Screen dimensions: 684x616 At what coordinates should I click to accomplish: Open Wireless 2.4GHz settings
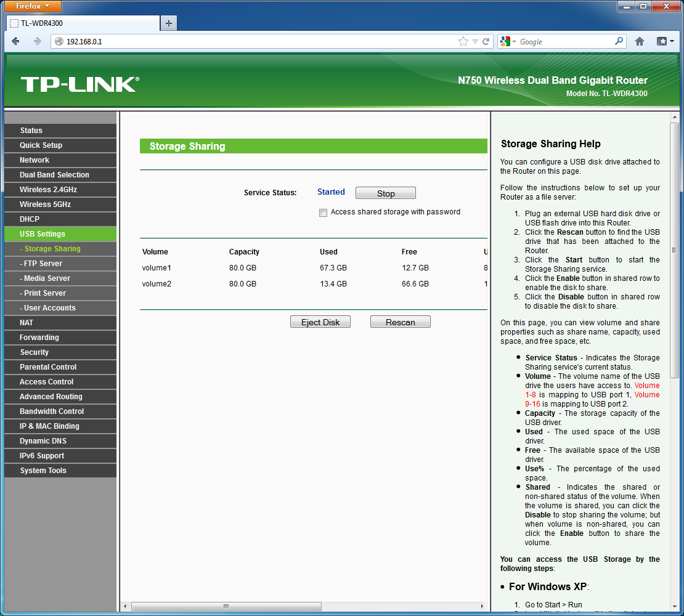click(x=60, y=190)
